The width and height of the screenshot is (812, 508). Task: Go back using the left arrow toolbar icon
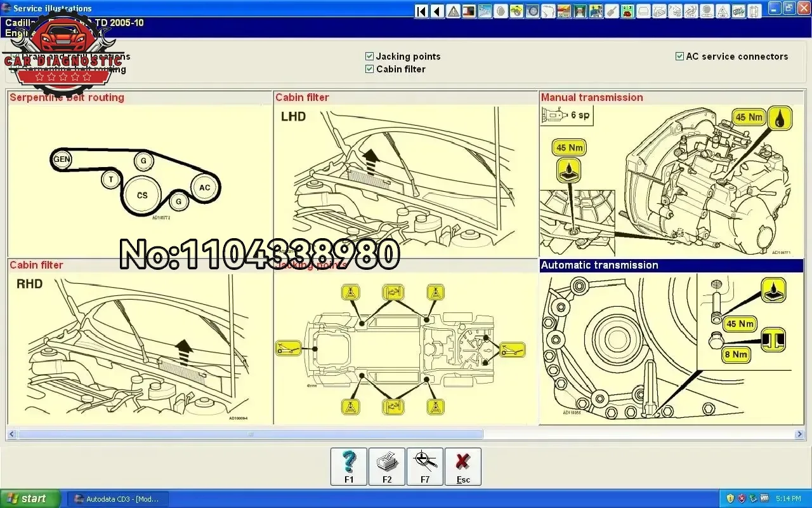click(x=437, y=11)
